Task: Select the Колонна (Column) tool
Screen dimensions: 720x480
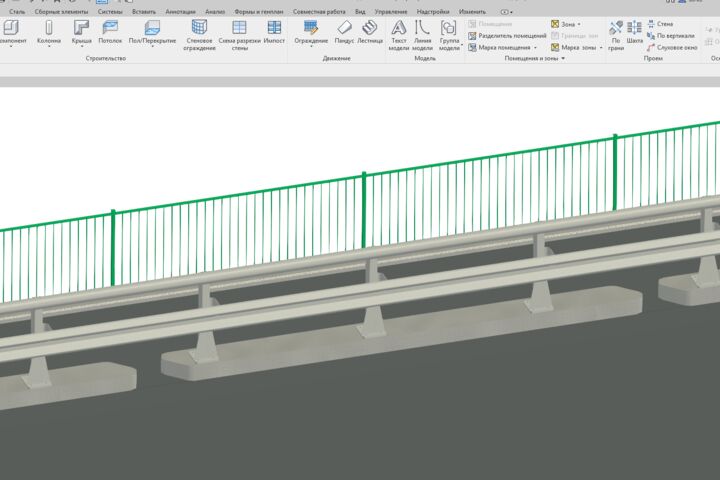Action: point(49,32)
